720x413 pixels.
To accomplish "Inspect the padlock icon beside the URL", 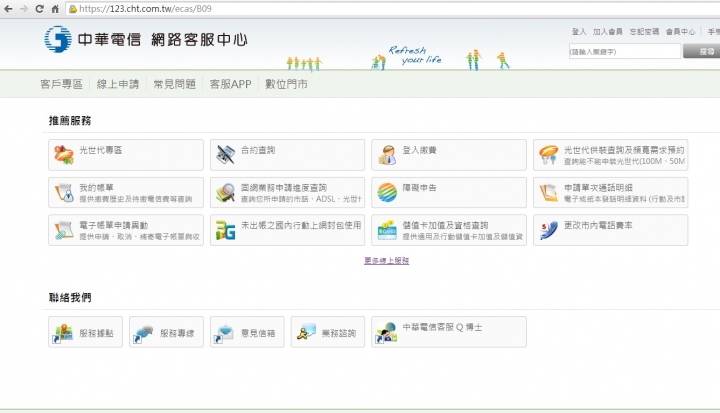I will click(73, 9).
